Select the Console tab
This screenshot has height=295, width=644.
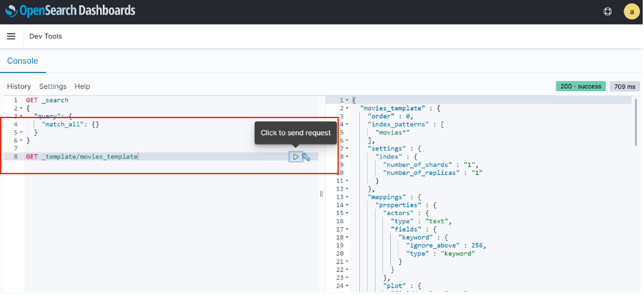[22, 61]
